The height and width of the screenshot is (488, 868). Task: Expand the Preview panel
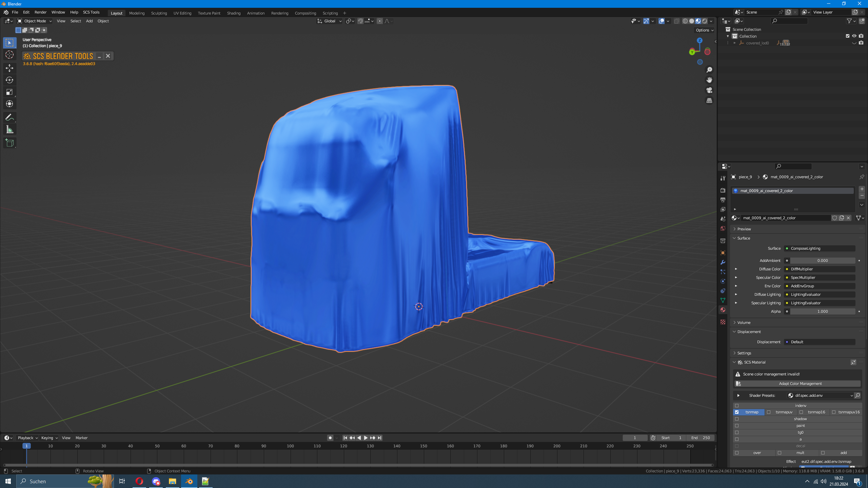pyautogui.click(x=744, y=229)
